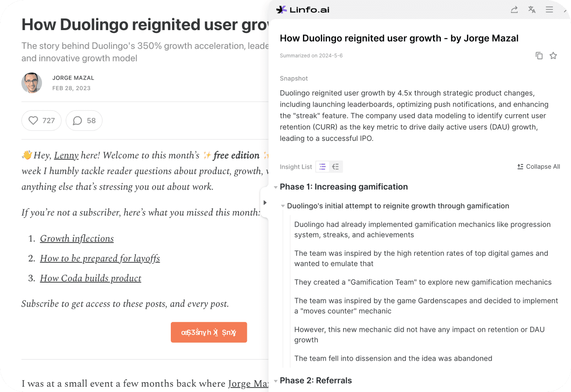Click the orange subscribe button

pyautogui.click(x=209, y=332)
